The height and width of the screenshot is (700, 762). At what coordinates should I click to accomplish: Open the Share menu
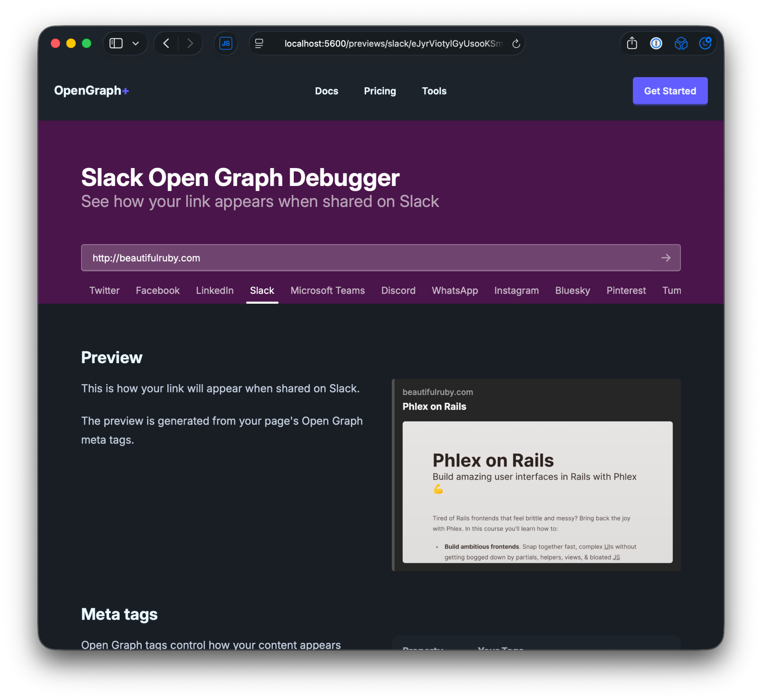click(632, 43)
